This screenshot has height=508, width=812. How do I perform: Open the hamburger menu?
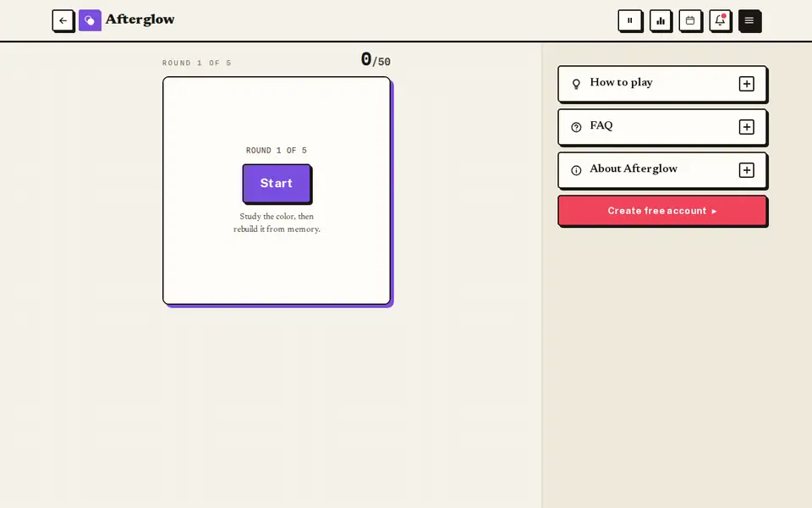749,20
